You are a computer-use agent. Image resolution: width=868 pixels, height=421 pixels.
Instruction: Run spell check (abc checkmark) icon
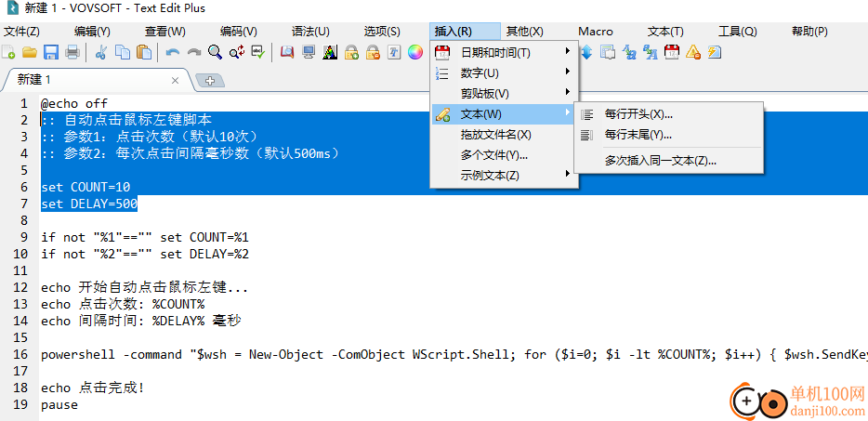[258, 53]
